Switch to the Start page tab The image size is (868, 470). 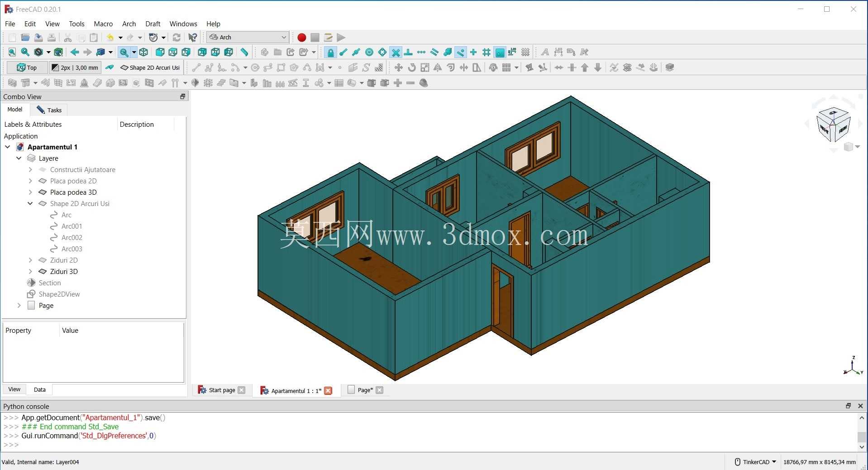pyautogui.click(x=222, y=390)
